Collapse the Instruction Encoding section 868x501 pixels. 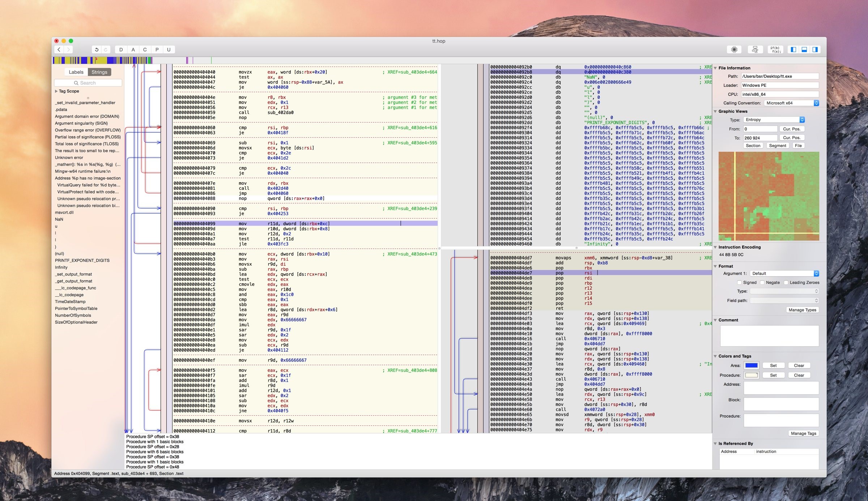coord(715,247)
